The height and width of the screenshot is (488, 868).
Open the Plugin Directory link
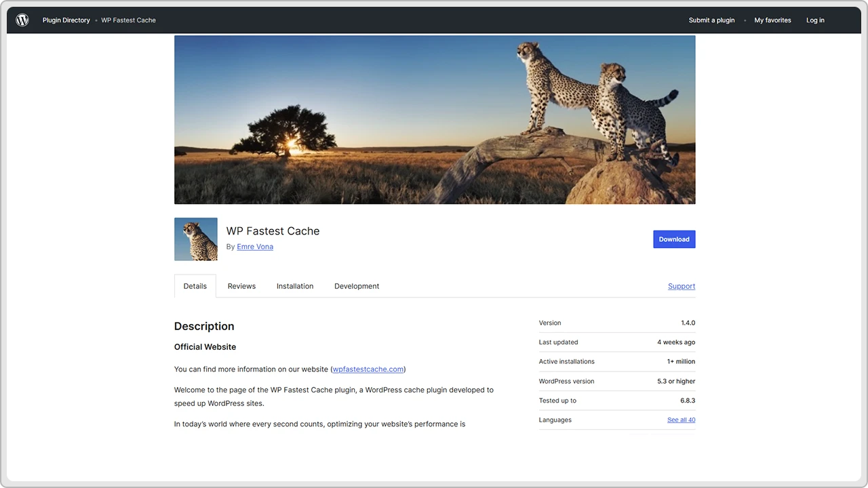[66, 20]
